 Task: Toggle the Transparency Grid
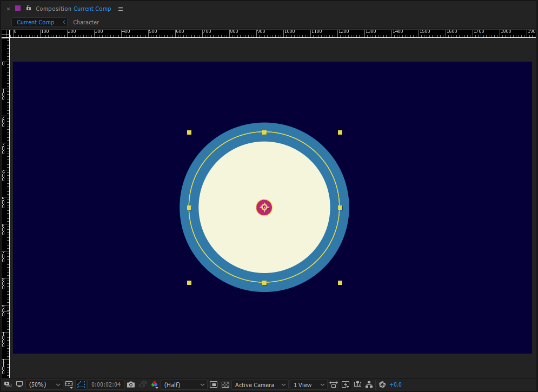pyautogui.click(x=225, y=384)
